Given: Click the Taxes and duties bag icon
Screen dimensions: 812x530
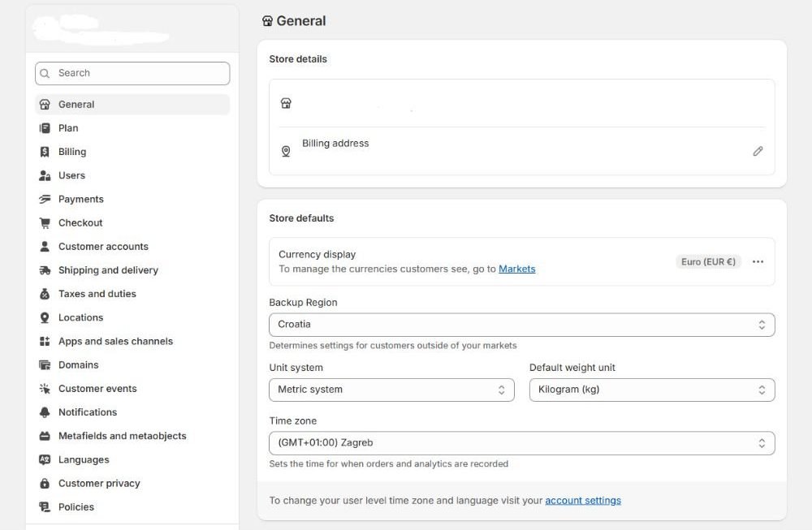Looking at the screenshot, I should 45,294.
